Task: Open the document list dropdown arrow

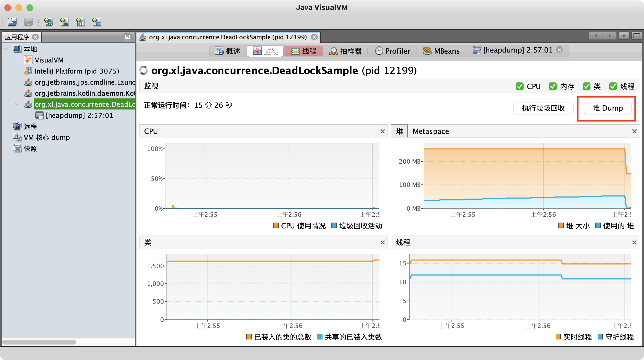Action: (624, 36)
